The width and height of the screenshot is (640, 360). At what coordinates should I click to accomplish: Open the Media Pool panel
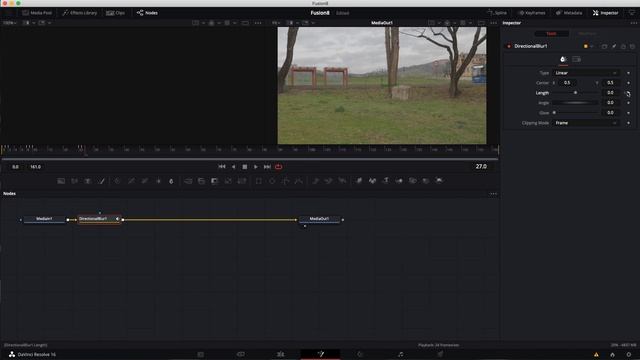click(x=37, y=13)
